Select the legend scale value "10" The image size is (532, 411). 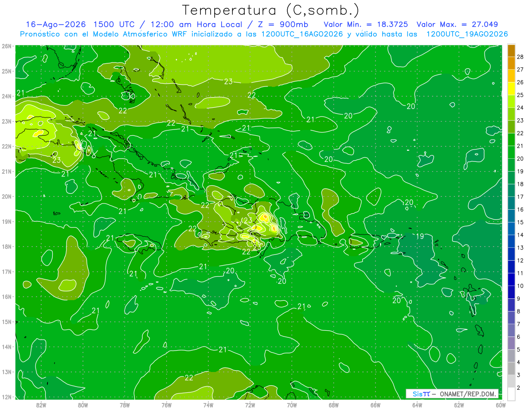520,286
